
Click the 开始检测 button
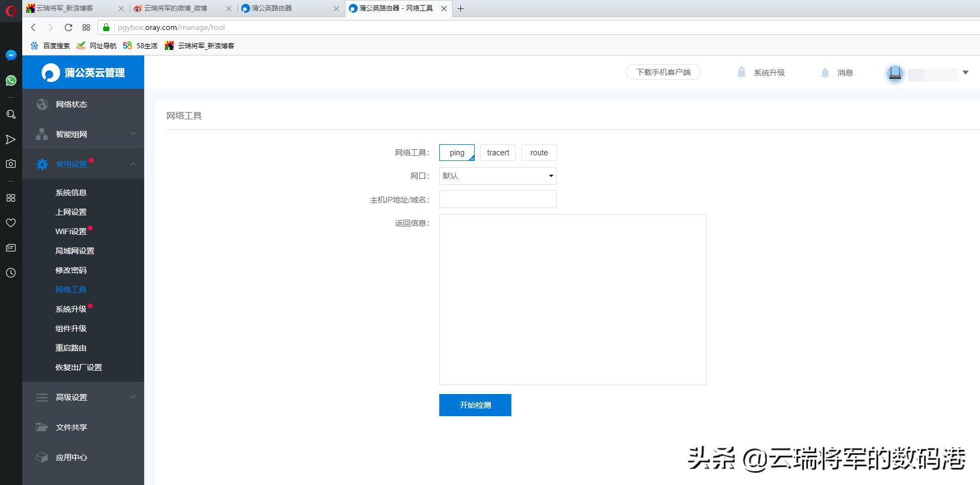tap(475, 405)
